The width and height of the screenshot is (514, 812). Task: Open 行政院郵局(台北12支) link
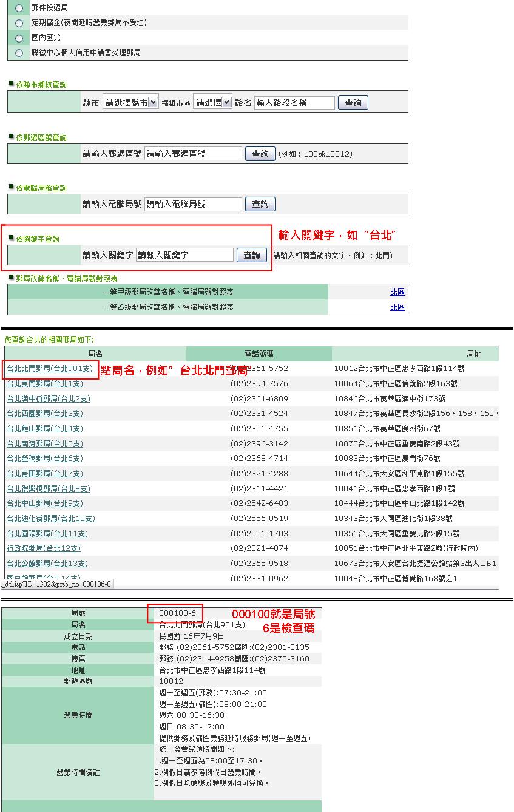44,548
